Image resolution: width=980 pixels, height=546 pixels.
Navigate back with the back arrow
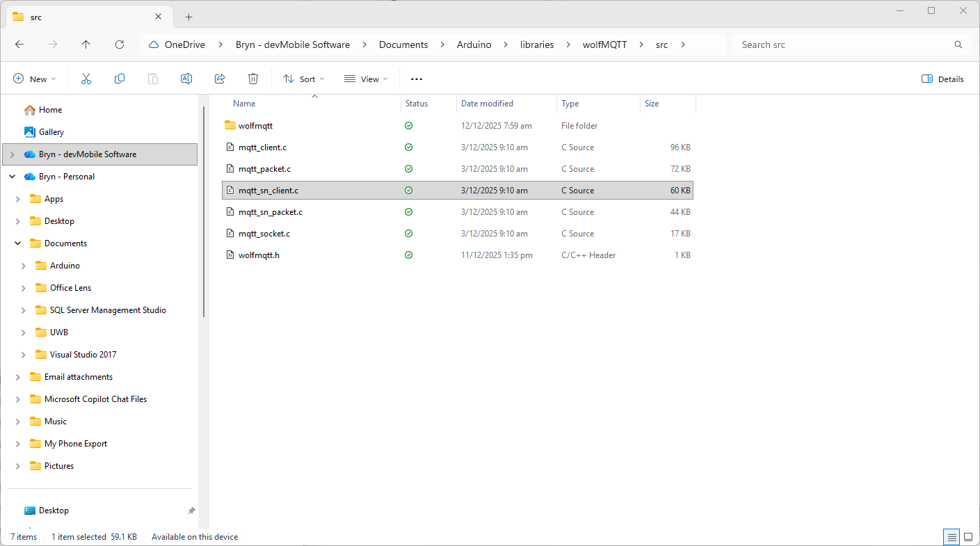click(x=19, y=45)
